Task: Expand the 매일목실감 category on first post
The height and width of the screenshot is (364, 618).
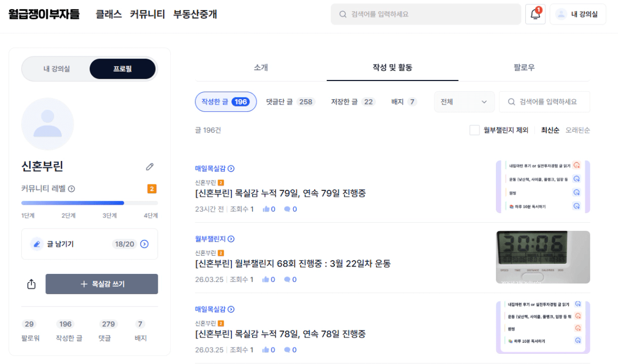Action: (231, 168)
